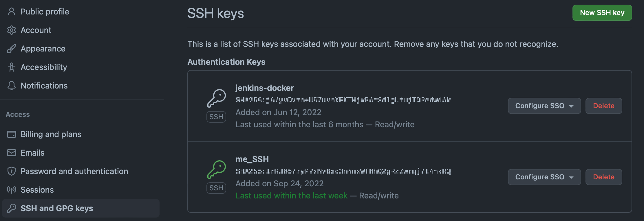This screenshot has width=644, height=221.
Task: Open the Notifications settings page
Action: [44, 86]
